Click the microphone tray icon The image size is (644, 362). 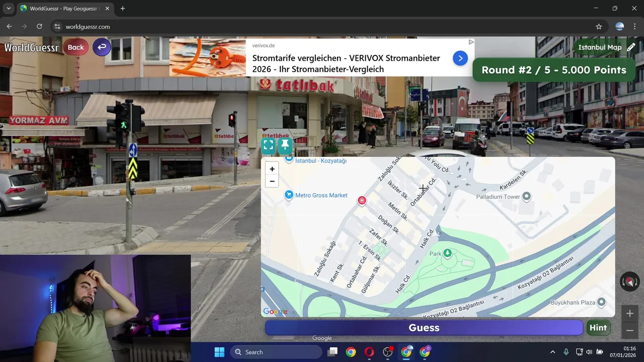(566, 352)
